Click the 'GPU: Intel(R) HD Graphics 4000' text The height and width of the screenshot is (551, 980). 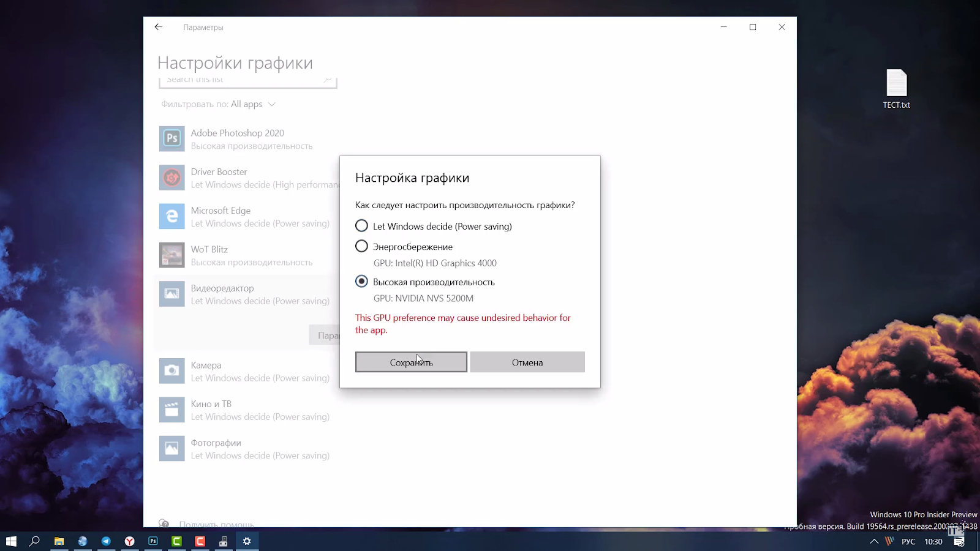pos(435,263)
